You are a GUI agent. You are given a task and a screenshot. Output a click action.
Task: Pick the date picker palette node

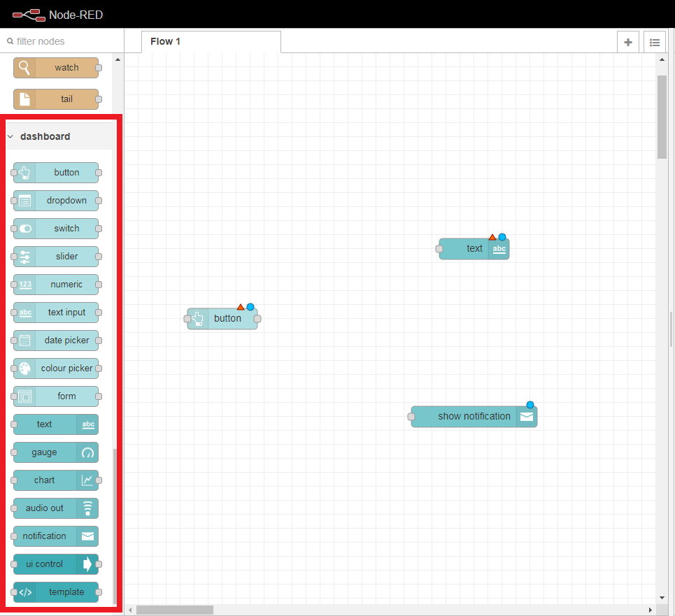point(56,341)
